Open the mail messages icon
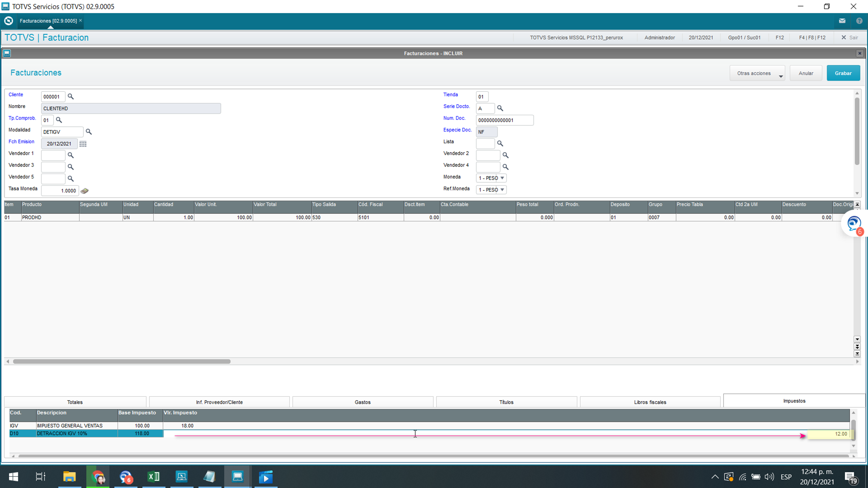Image resolution: width=868 pixels, height=488 pixels. (x=842, y=21)
